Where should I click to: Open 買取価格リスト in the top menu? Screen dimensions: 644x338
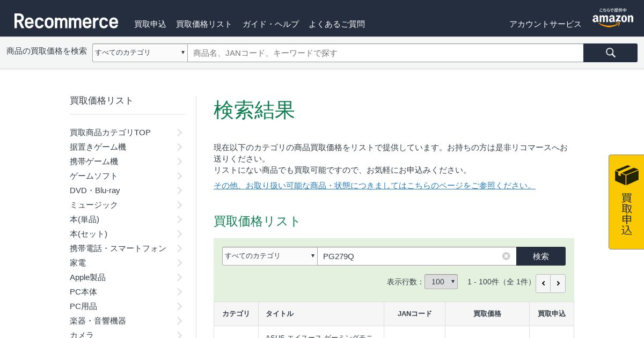[204, 24]
